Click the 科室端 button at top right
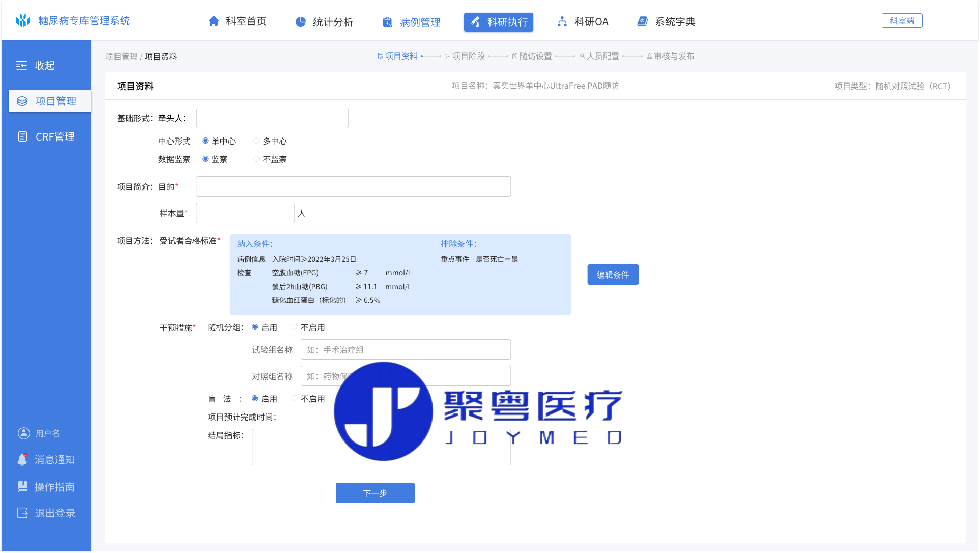The image size is (980, 553). click(902, 21)
